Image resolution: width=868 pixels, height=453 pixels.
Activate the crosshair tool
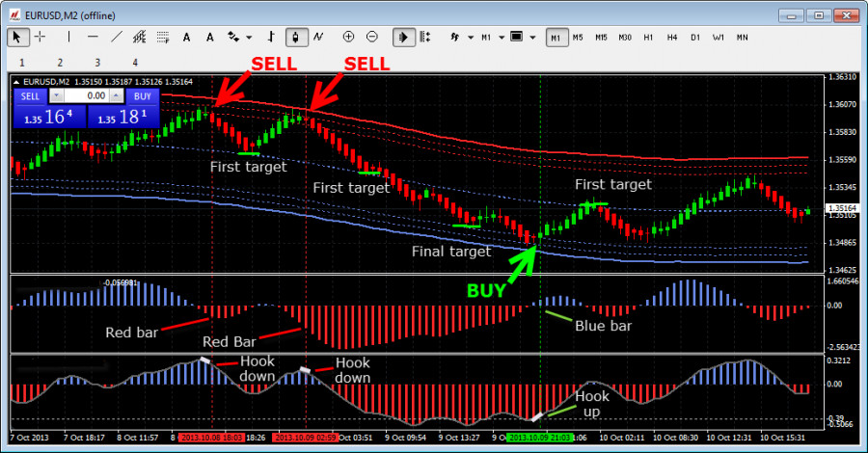point(41,37)
